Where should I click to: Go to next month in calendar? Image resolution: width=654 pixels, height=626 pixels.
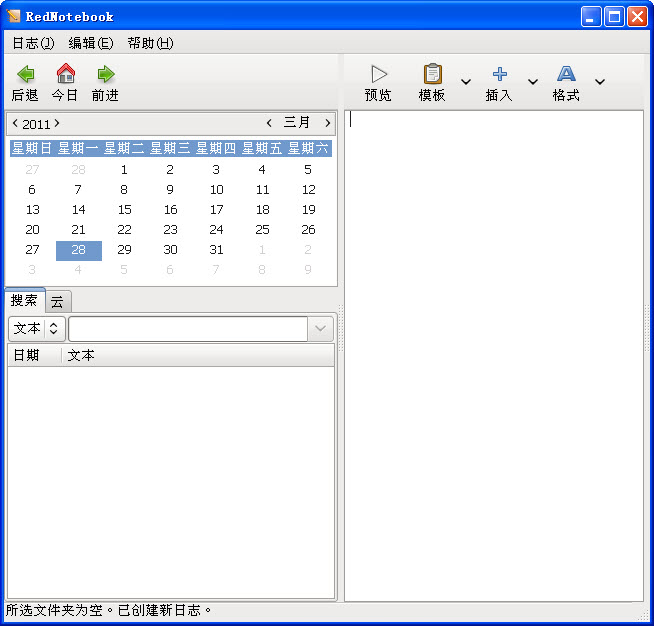click(x=327, y=123)
